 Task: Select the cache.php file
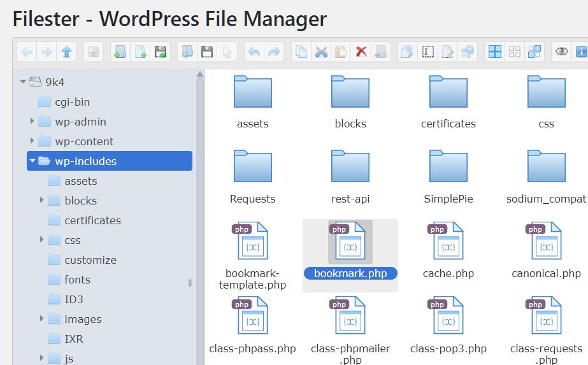pos(448,250)
